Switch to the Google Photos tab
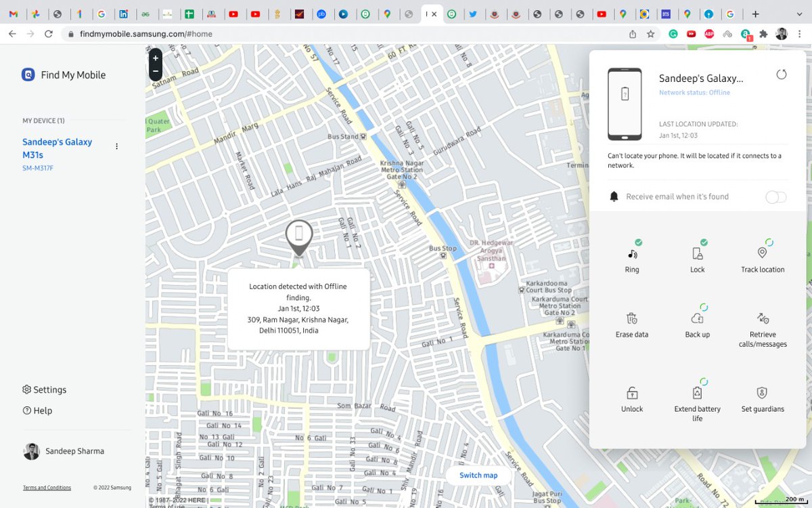The image size is (812, 508). tap(36, 14)
